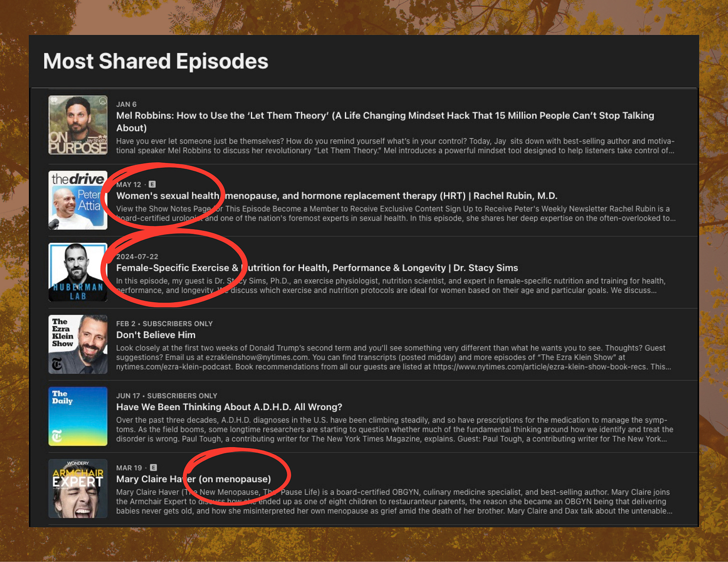728x562 pixels.
Task: Open the Huberman Lab podcast artwork
Action: pyautogui.click(x=77, y=272)
